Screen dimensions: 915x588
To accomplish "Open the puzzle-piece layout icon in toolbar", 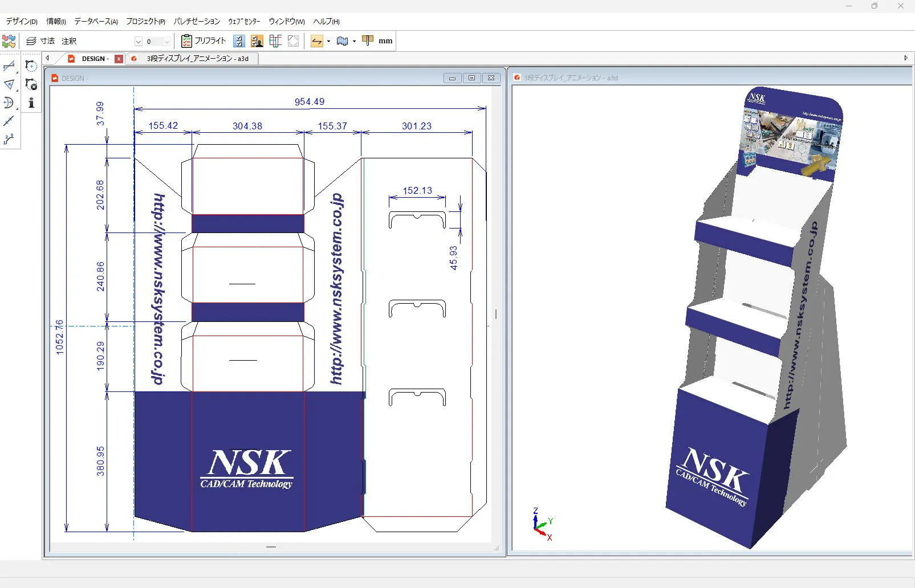I will [x=9, y=41].
